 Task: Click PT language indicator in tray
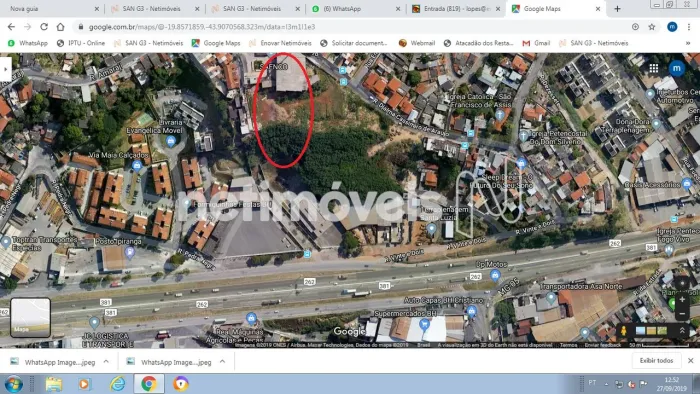point(592,383)
